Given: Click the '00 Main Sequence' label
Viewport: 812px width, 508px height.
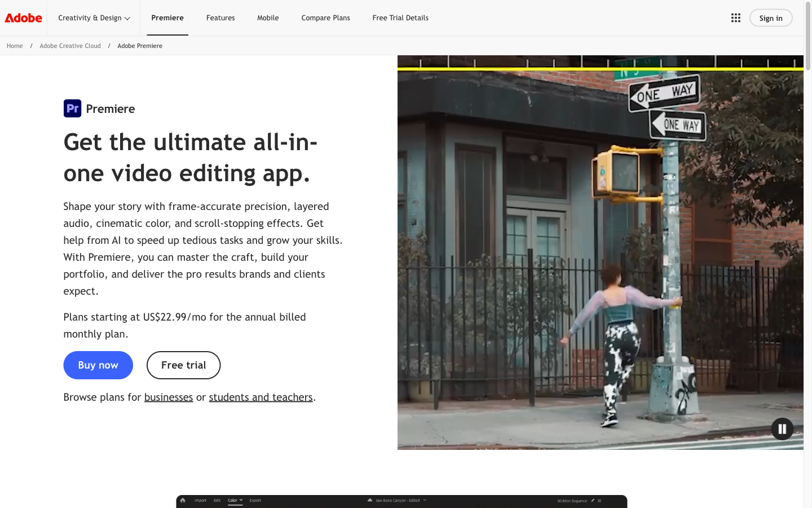Looking at the screenshot, I should 572,501.
